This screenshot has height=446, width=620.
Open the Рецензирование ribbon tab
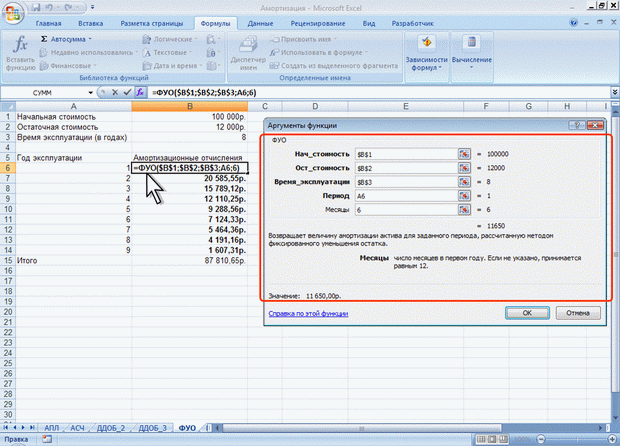[318, 23]
